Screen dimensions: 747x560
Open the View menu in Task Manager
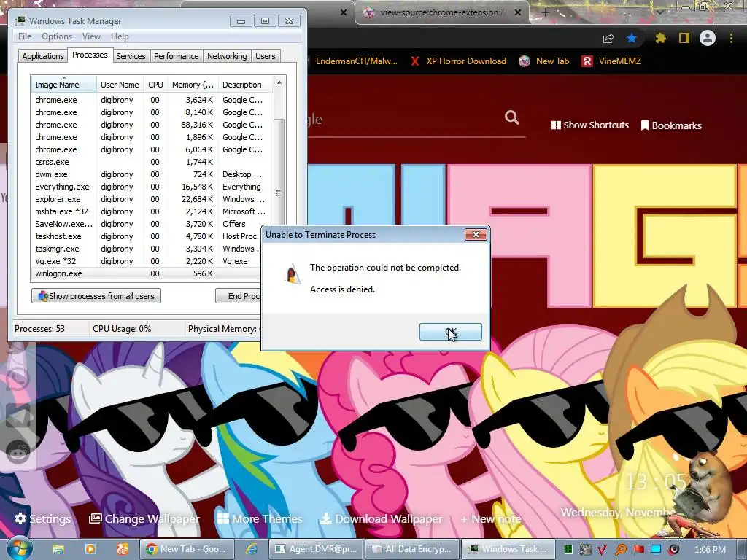[91, 36]
